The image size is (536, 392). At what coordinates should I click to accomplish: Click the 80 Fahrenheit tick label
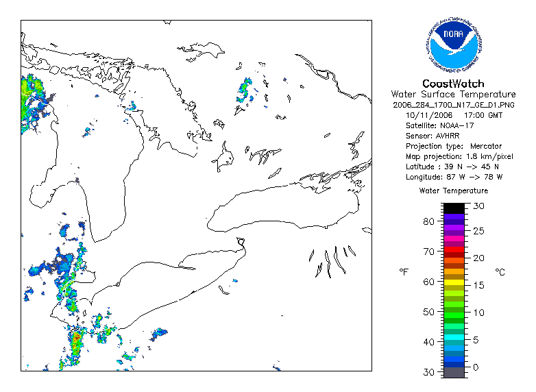click(x=428, y=221)
